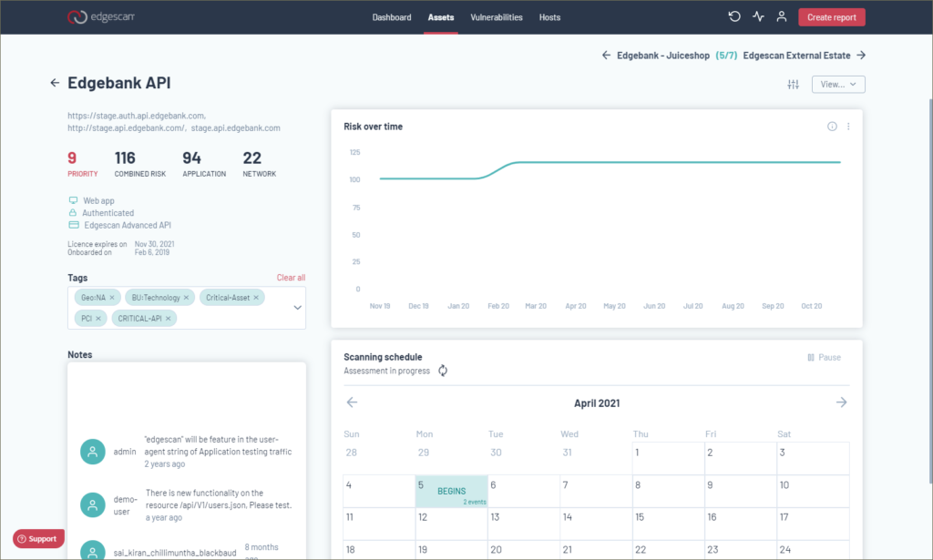This screenshot has height=560, width=933.
Task: Click the edgescan logo
Action: (100, 16)
